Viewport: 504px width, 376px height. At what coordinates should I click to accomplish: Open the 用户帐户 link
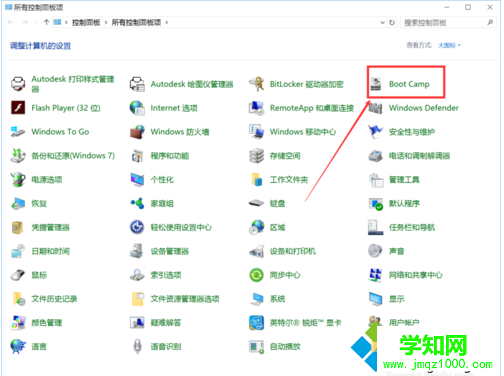pyautogui.click(x=404, y=323)
